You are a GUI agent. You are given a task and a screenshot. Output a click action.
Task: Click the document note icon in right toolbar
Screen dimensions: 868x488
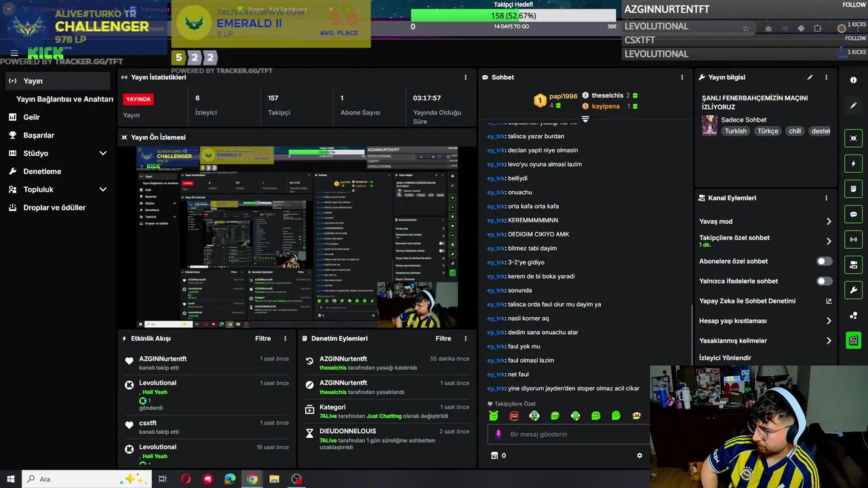[x=853, y=188]
